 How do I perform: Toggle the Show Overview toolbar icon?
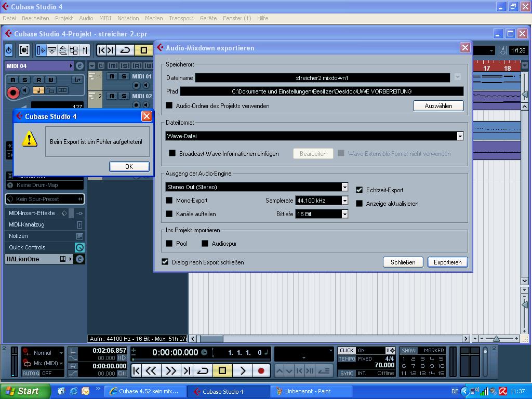point(63,50)
